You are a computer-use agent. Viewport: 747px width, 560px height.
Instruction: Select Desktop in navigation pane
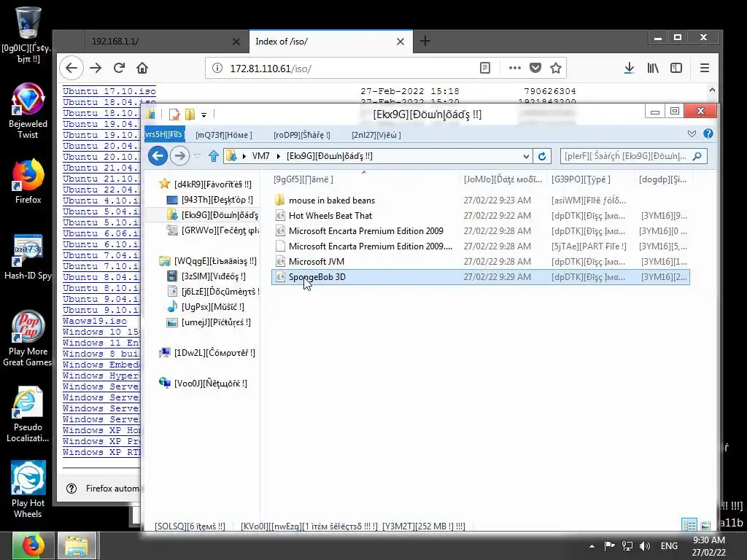pyautogui.click(x=210, y=200)
